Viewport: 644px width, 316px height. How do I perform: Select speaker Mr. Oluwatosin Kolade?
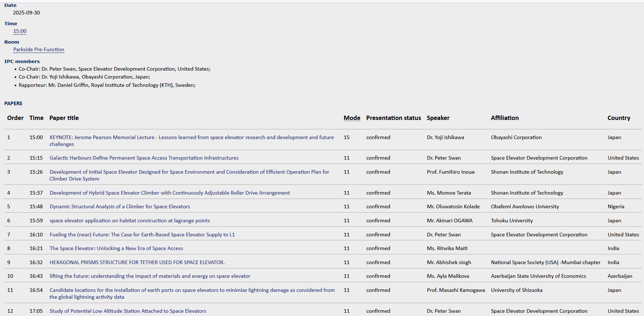click(453, 206)
